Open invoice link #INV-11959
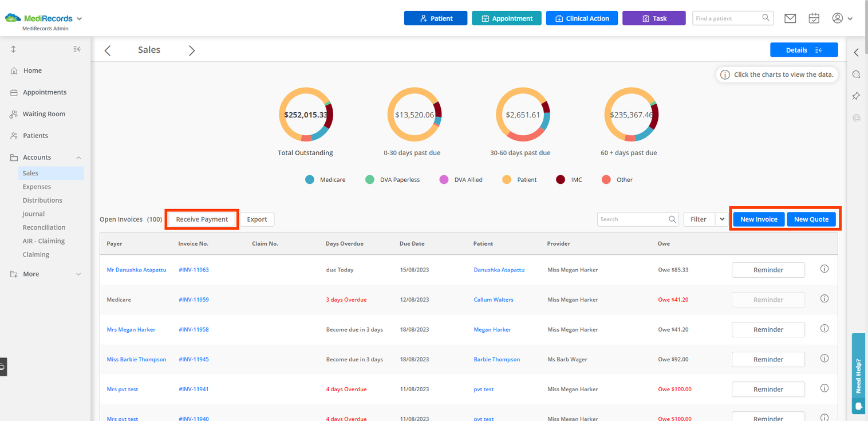The width and height of the screenshot is (868, 421). coord(194,300)
